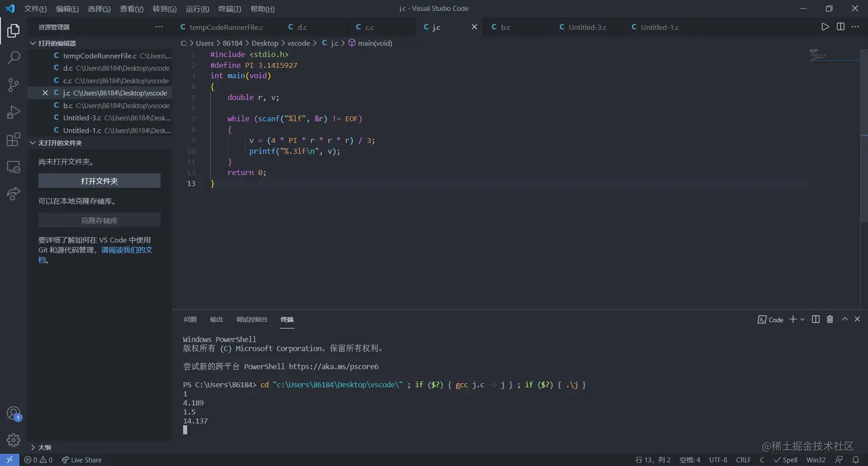The height and width of the screenshot is (466, 868).
Task: Change CRLF end of line sequence
Action: coord(743,460)
